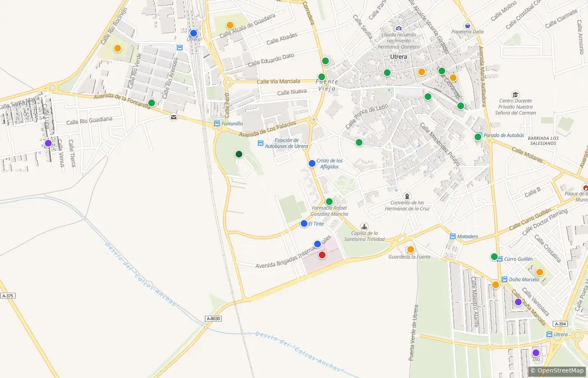This screenshot has width=588, height=378.
Task: Open the OpenStreetMap attribution link
Action: click(557, 370)
